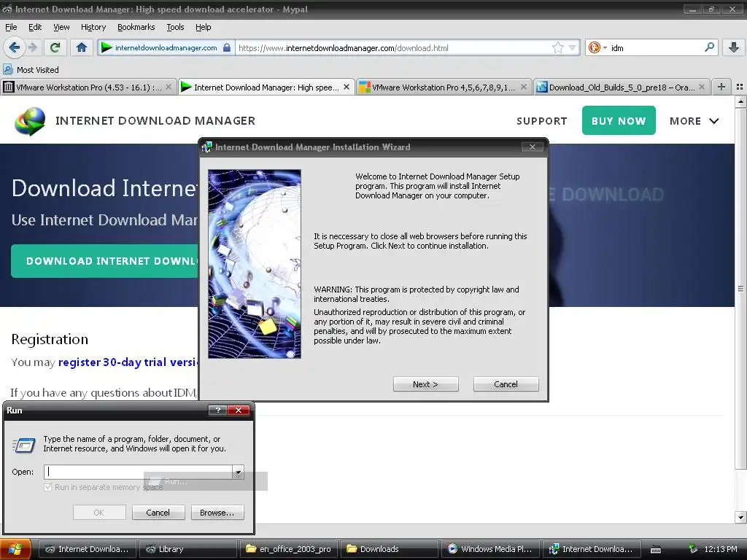Expand the MORE menu chevron
Viewport: 747px width, 560px height.
click(x=713, y=121)
